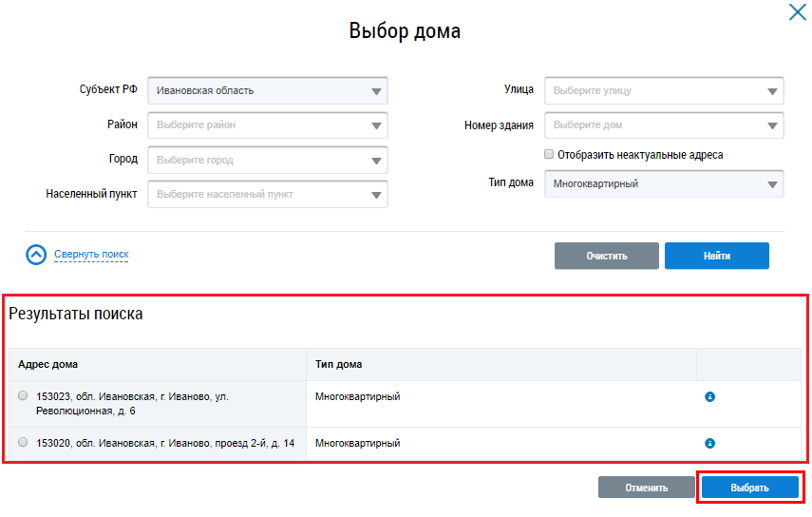Close the house selection dialog
Viewport: 812px width, 517px height.
tap(798, 12)
